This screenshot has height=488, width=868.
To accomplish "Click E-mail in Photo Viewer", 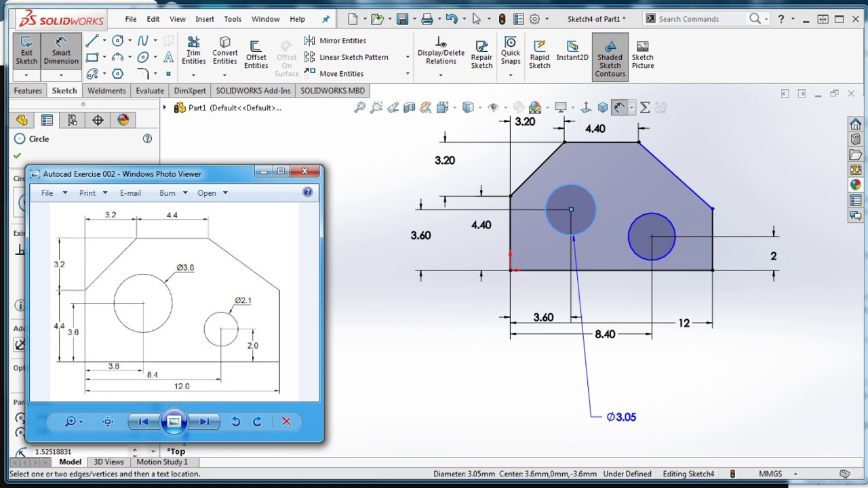I will pyautogui.click(x=130, y=193).
